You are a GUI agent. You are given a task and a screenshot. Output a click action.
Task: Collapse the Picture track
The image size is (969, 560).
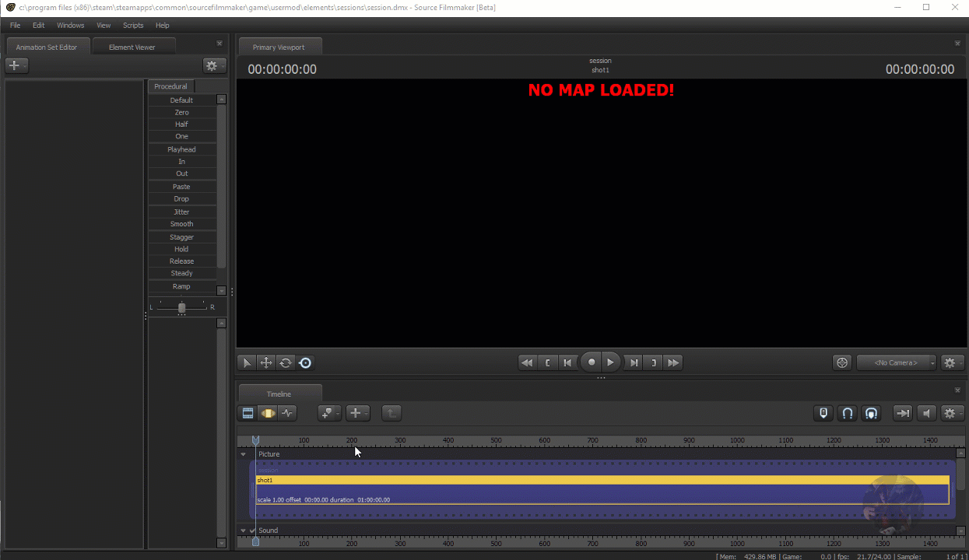click(243, 454)
